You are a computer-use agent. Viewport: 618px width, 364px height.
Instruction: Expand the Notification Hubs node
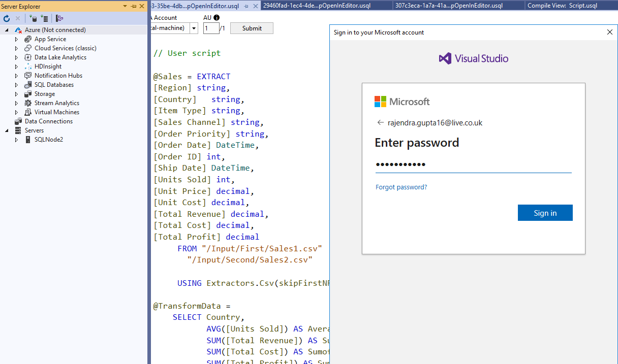pos(16,76)
